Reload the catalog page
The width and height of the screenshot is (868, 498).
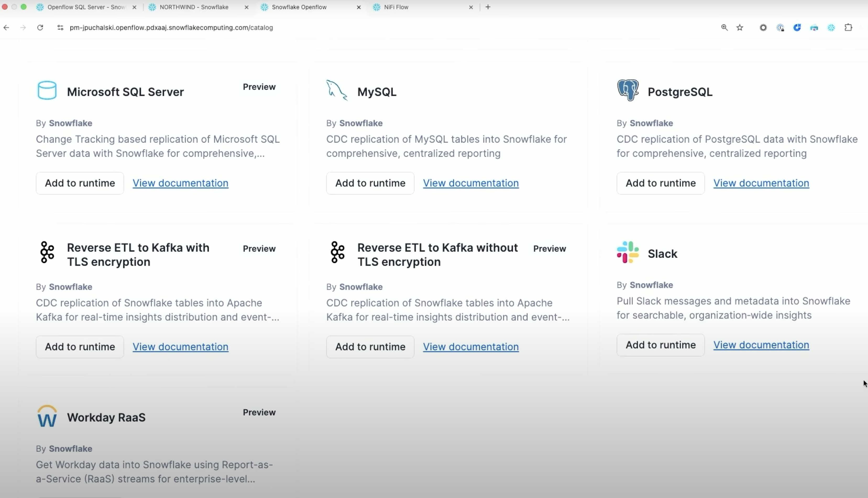click(x=40, y=28)
